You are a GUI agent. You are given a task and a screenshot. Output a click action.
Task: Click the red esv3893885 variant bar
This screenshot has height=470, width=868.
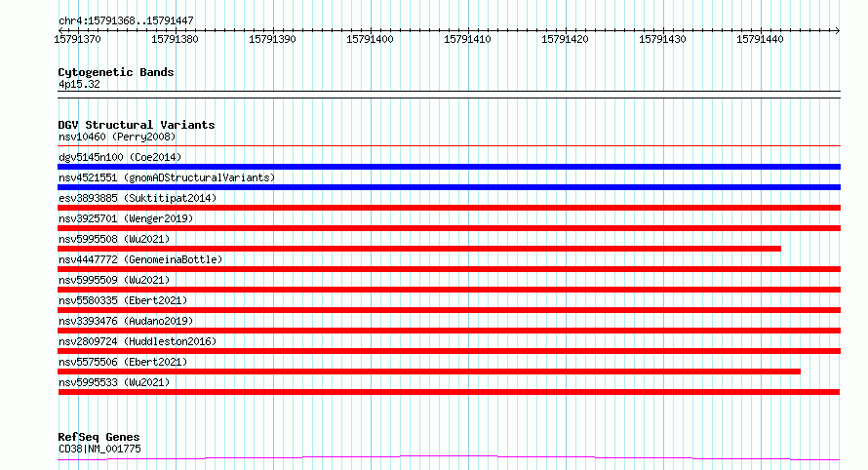[x=449, y=208]
